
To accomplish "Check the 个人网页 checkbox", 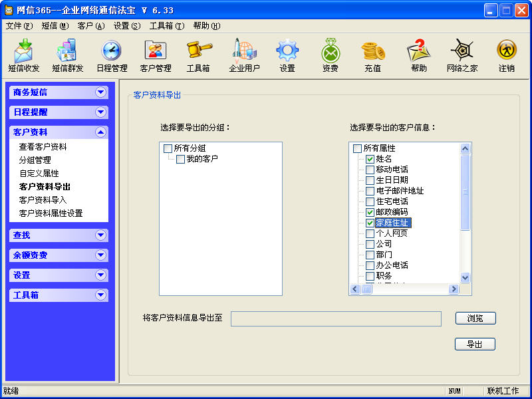I will [x=370, y=233].
